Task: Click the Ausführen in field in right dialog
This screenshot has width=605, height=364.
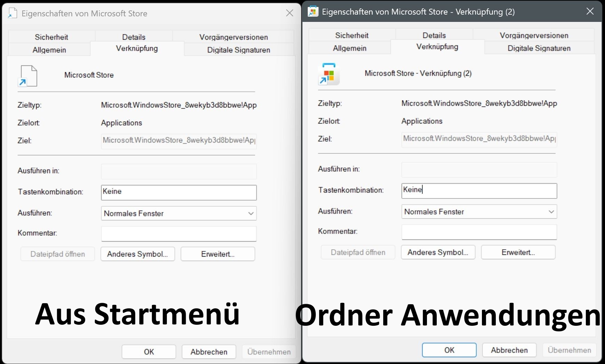Action: click(x=479, y=170)
